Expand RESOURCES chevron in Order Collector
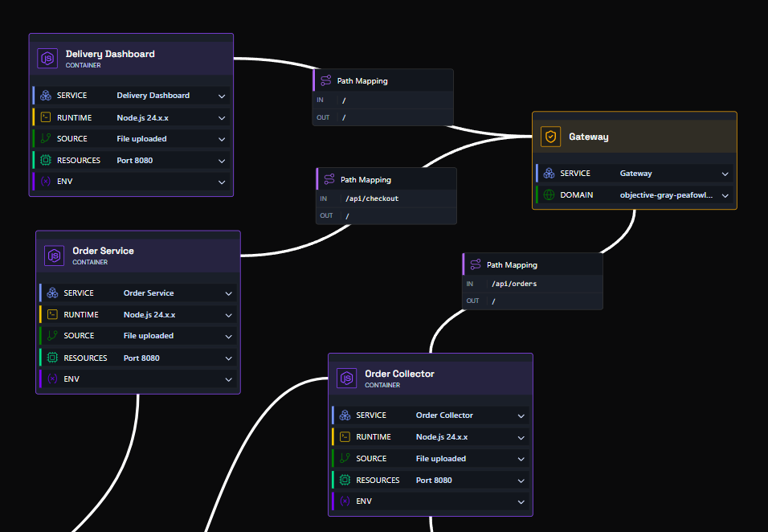This screenshot has width=768, height=532. point(521,481)
